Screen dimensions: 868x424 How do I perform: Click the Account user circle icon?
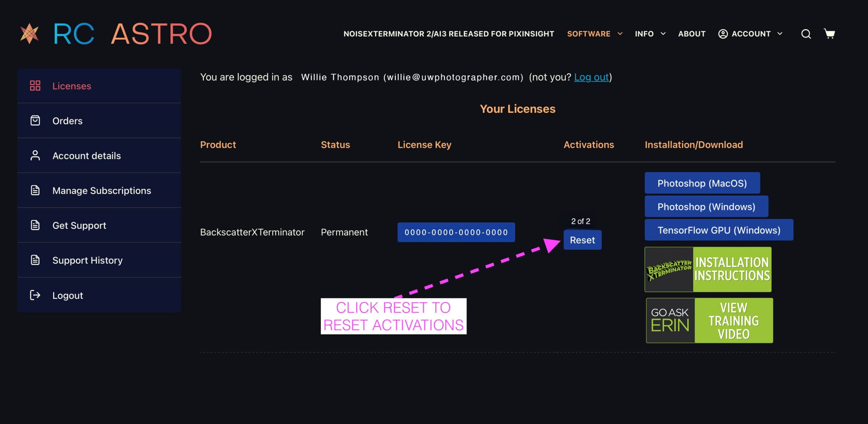pos(723,34)
